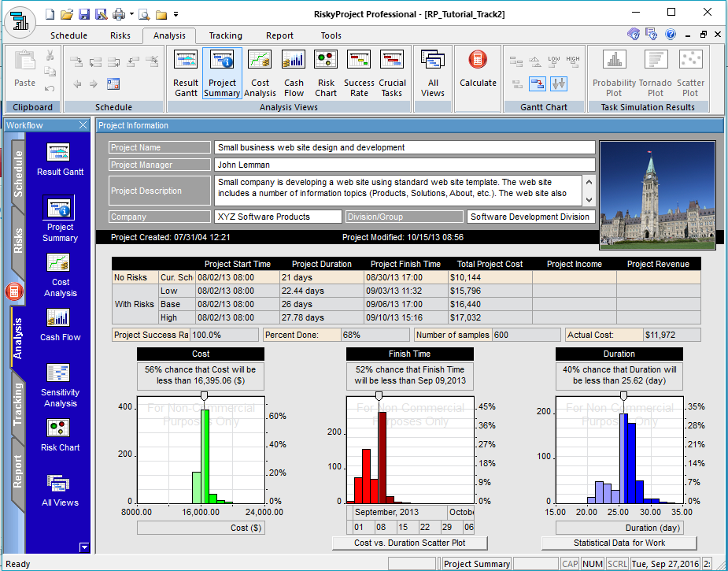Click Risk Chart in Workflow sidebar
Screen dimensions: 728x571
click(60, 436)
